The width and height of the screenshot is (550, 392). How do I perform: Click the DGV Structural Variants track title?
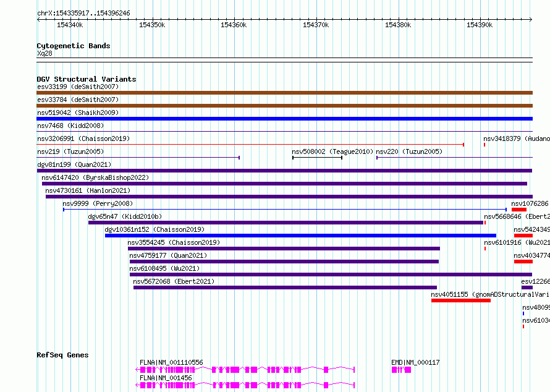(x=87, y=79)
